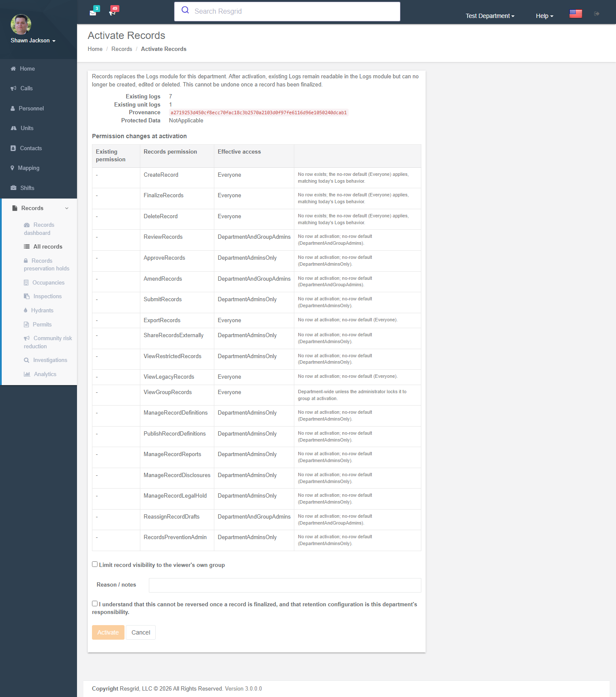Click the Inspections clipboard icon
This screenshot has width=616, height=697.
point(27,297)
